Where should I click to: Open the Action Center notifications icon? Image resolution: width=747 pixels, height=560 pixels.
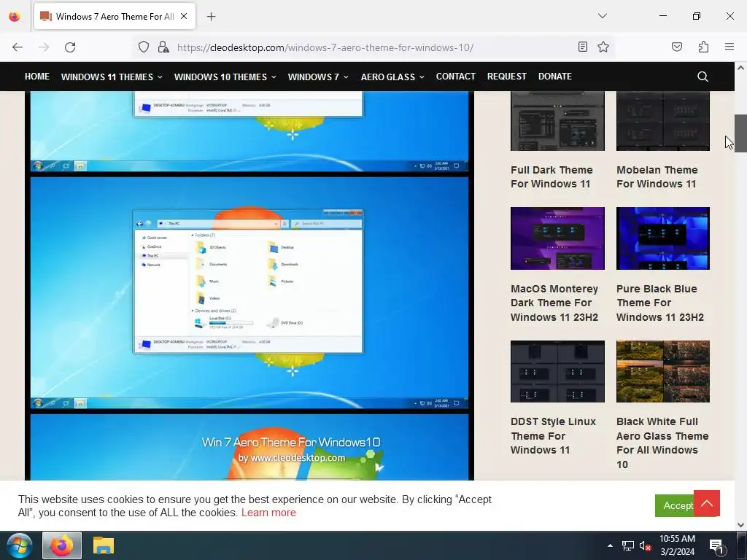[x=717, y=545]
